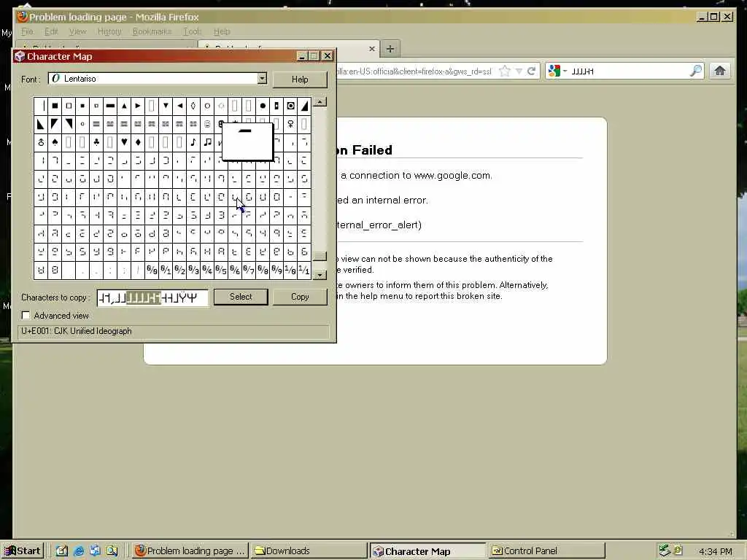Choose the smiley face character
The height and width of the screenshot is (560, 747).
[x=207, y=124]
